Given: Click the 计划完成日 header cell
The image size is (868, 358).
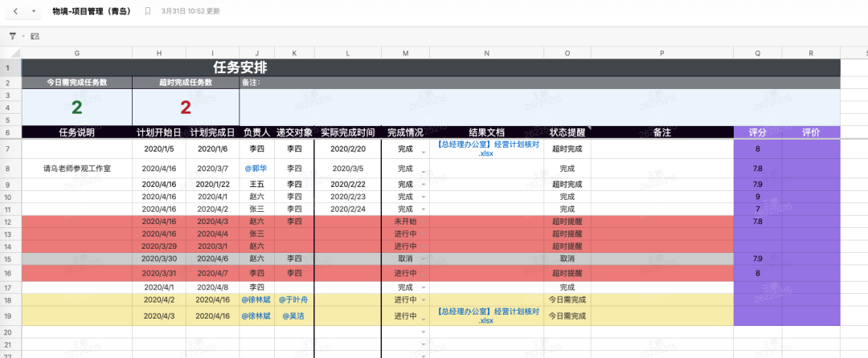Looking at the screenshot, I should (x=212, y=132).
